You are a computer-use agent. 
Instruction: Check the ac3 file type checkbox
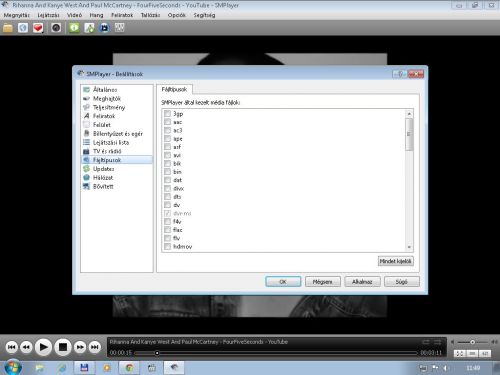tap(167, 130)
